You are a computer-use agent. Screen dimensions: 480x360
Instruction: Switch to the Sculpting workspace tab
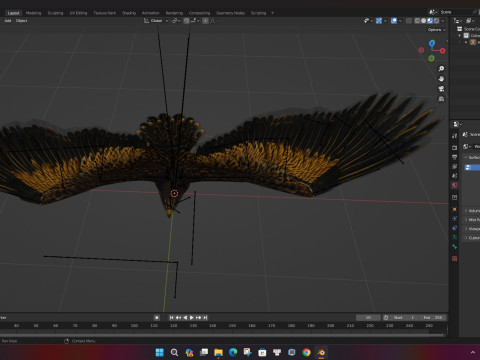[x=55, y=13]
